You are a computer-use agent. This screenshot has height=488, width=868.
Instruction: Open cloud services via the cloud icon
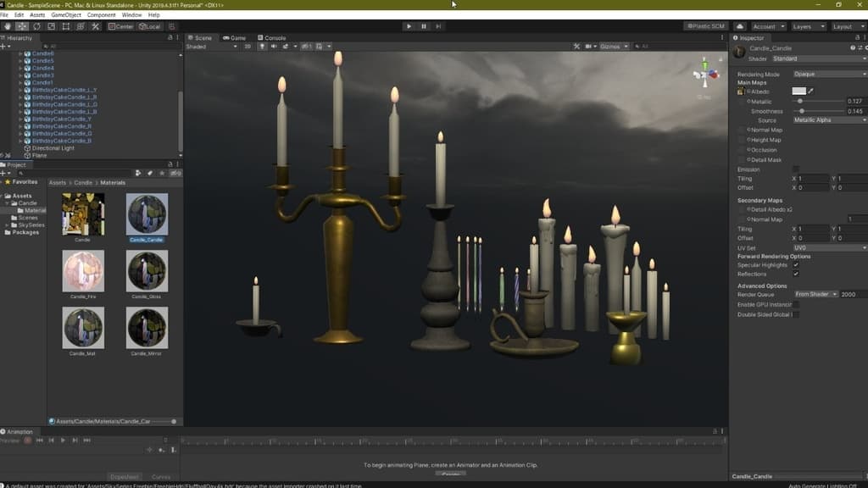coord(740,26)
